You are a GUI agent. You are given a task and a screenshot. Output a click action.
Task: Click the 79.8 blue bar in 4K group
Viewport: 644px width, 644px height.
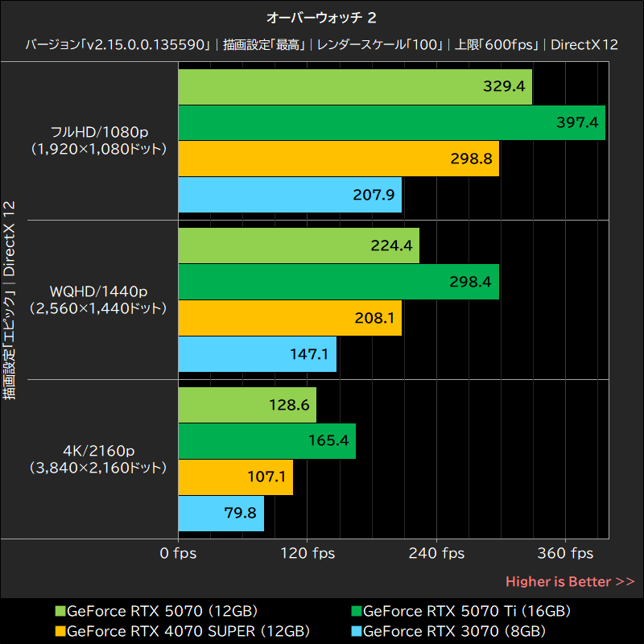(221, 514)
